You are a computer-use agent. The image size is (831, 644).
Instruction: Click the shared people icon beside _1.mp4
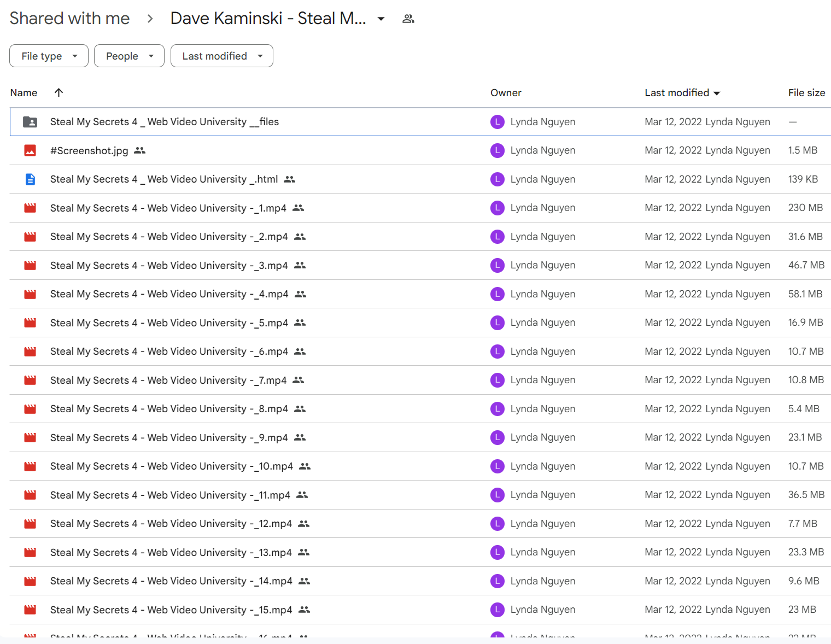pos(298,208)
